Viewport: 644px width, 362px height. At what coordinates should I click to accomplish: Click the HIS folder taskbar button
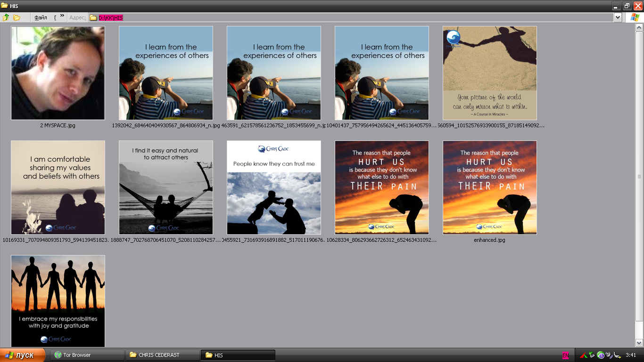click(x=238, y=355)
